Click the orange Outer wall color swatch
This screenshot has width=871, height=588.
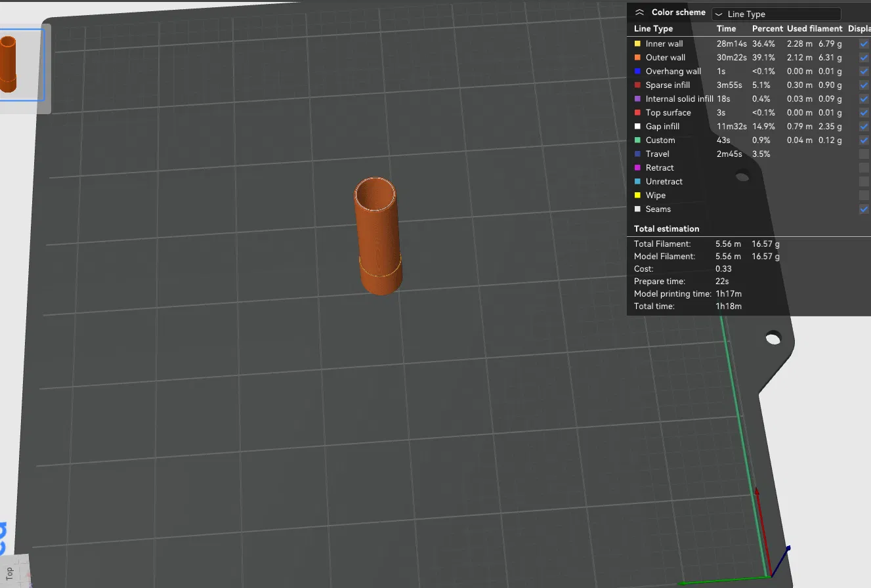pyautogui.click(x=637, y=58)
